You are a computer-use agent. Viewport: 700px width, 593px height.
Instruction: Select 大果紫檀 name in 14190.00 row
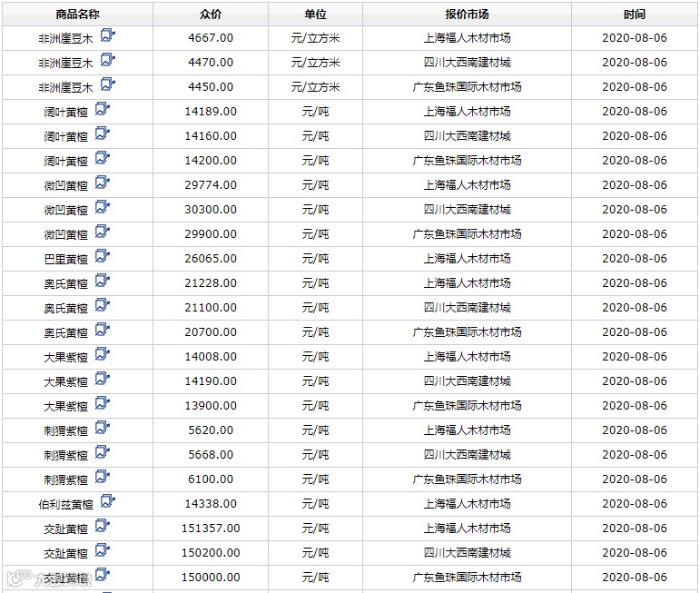(x=65, y=382)
